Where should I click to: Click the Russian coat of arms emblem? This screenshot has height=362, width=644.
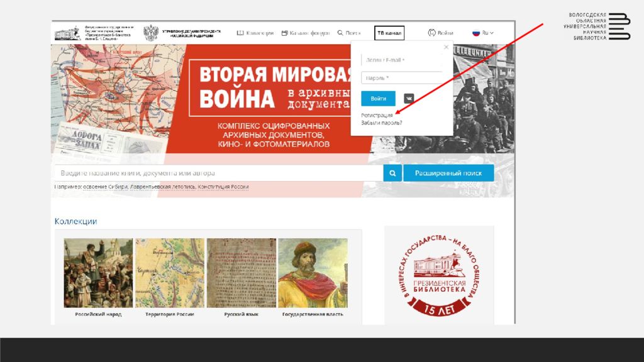(151, 33)
